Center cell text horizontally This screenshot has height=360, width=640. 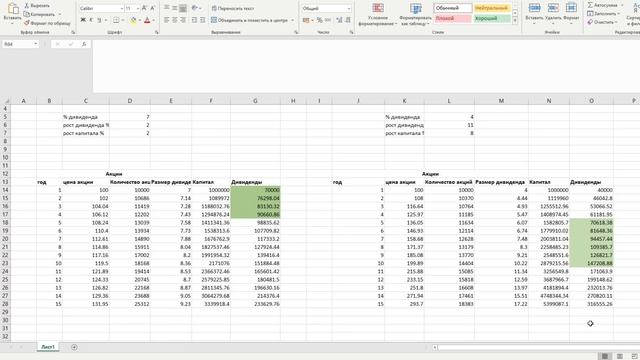point(175,20)
